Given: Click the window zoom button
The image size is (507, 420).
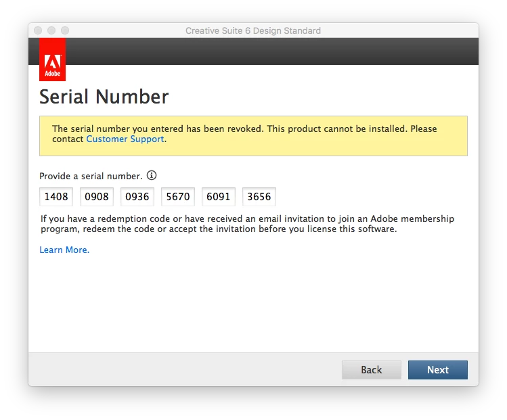Looking at the screenshot, I should coord(65,30).
